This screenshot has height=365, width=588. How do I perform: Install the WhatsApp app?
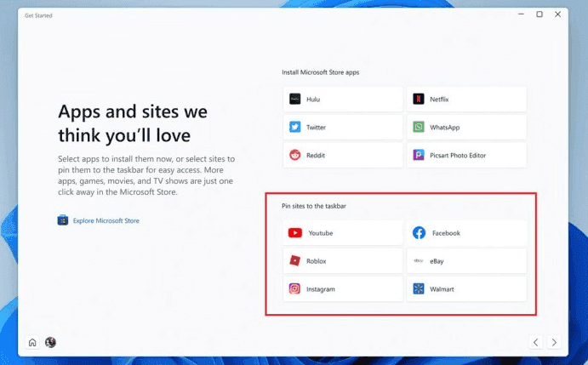pyautogui.click(x=466, y=127)
